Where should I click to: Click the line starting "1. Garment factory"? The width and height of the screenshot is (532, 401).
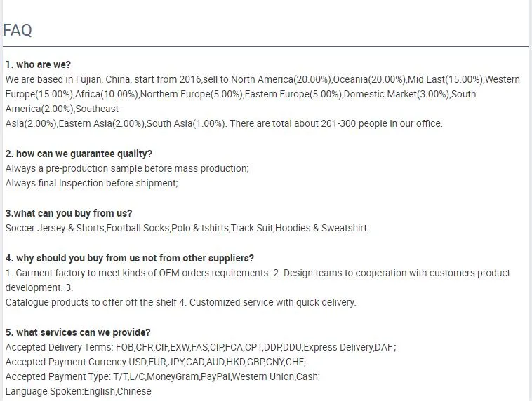click(x=258, y=273)
